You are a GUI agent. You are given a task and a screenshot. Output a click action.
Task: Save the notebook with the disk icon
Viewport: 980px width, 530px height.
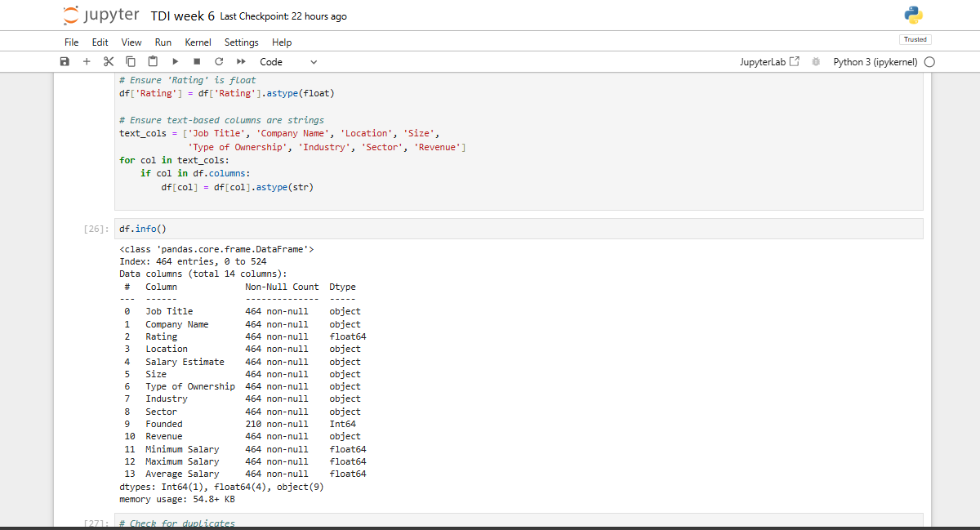click(65, 62)
